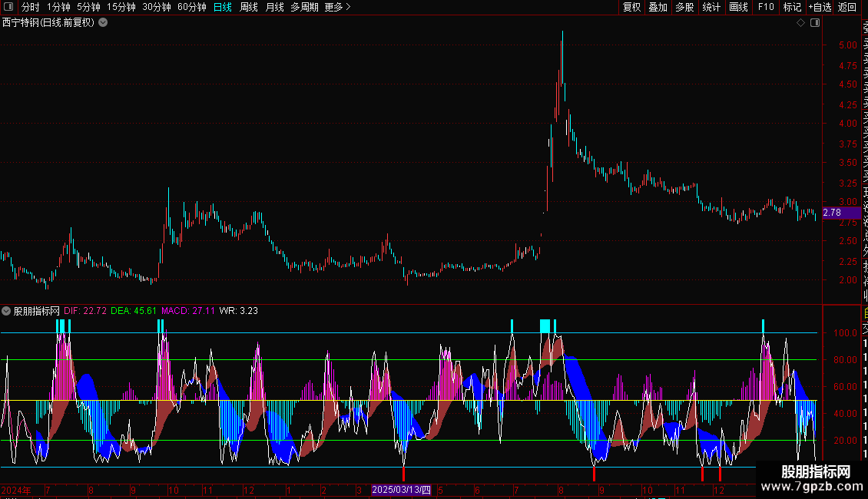Select the 5分钟 period
The image size is (868, 499).
point(88,7)
